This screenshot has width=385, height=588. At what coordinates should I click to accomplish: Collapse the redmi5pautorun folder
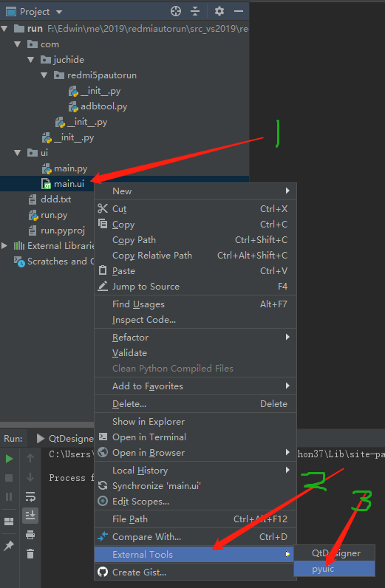click(x=44, y=75)
